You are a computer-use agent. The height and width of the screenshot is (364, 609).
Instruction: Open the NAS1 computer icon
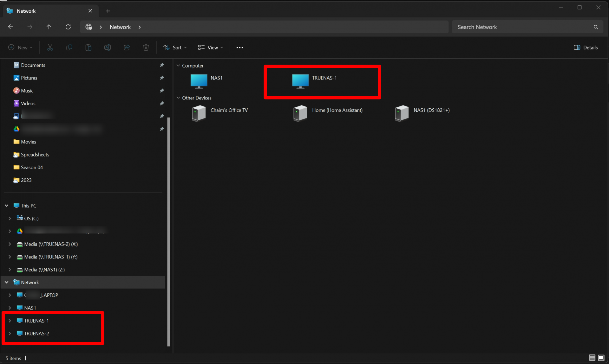[x=199, y=81]
